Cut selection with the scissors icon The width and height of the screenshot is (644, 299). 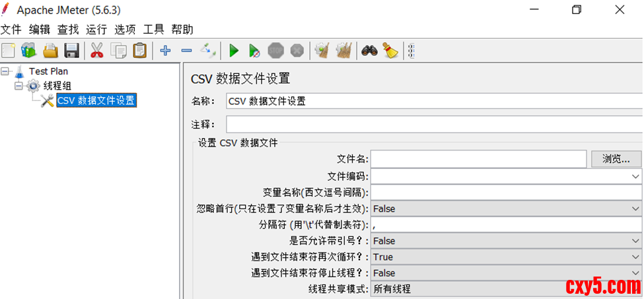coord(97,51)
